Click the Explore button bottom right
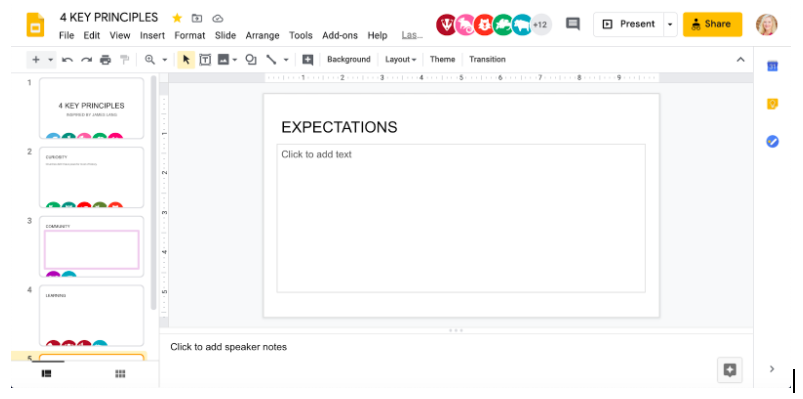The width and height of the screenshot is (803, 399). coord(730,370)
